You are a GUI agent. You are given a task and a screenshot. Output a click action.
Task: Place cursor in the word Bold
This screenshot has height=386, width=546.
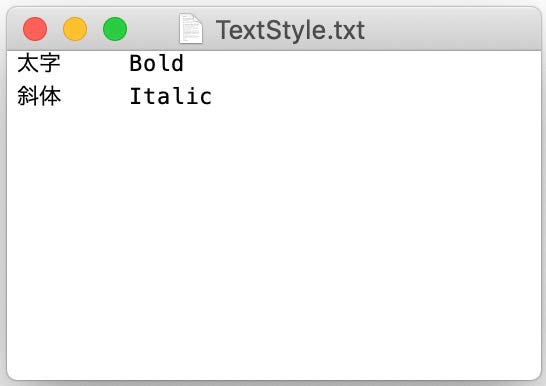[x=156, y=63]
